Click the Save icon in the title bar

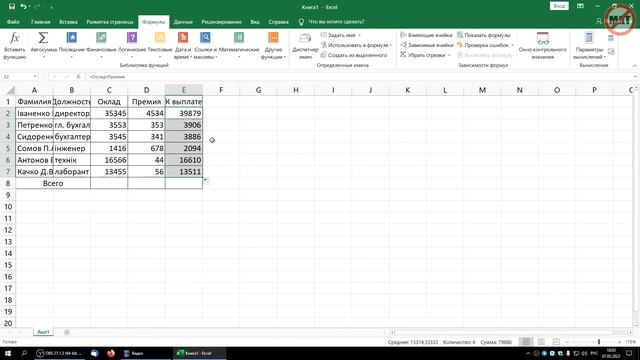pos(12,7)
